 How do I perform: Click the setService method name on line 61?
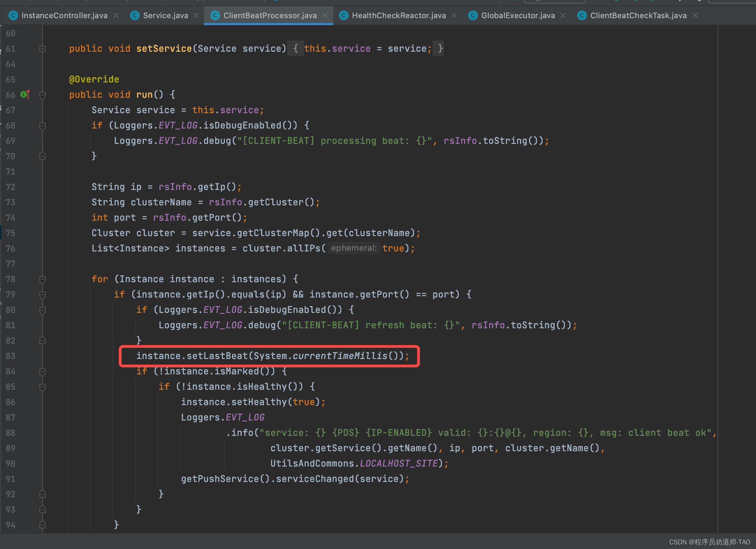[164, 49]
